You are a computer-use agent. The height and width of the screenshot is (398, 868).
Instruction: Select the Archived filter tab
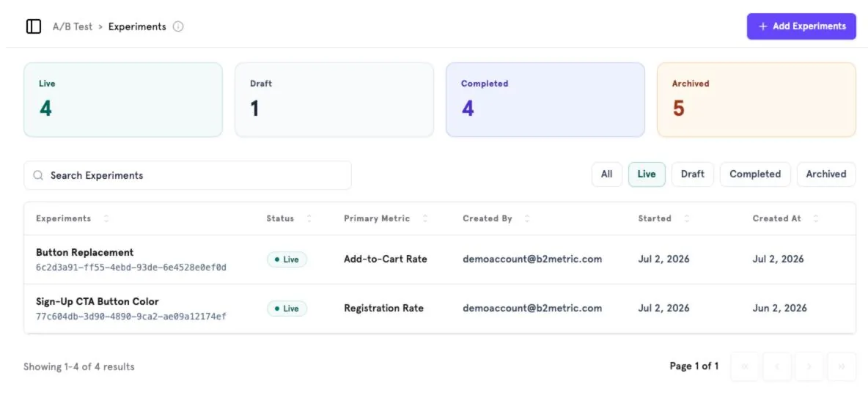point(826,174)
